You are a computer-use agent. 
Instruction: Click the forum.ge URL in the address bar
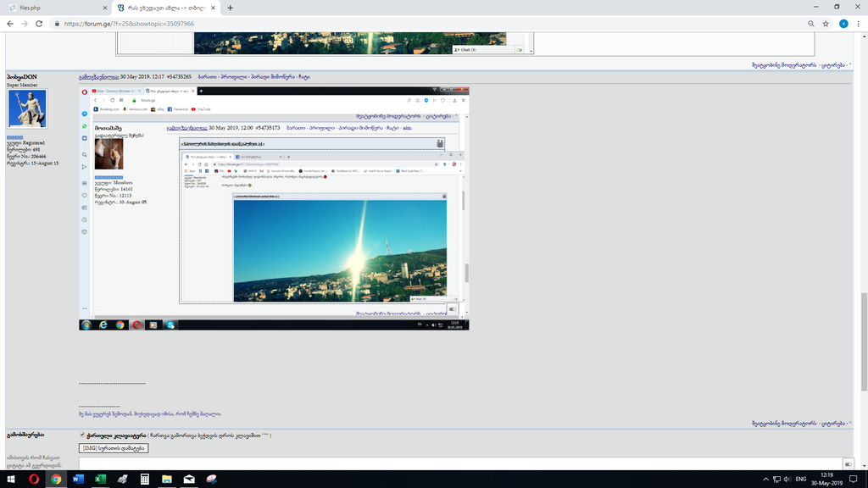129,24
